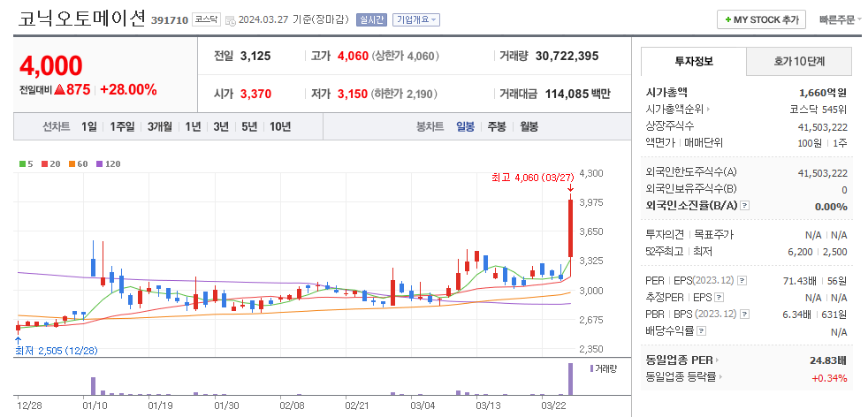Select the 10년 line chart period
This screenshot has height=417, width=868.
(280, 126)
